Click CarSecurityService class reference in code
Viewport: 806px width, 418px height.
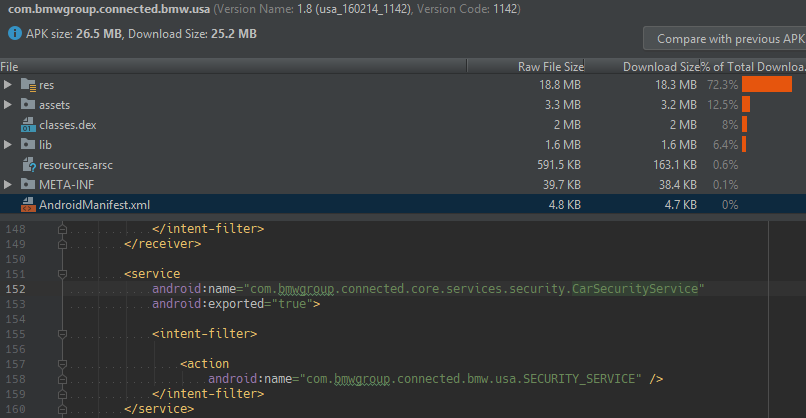tap(635, 289)
